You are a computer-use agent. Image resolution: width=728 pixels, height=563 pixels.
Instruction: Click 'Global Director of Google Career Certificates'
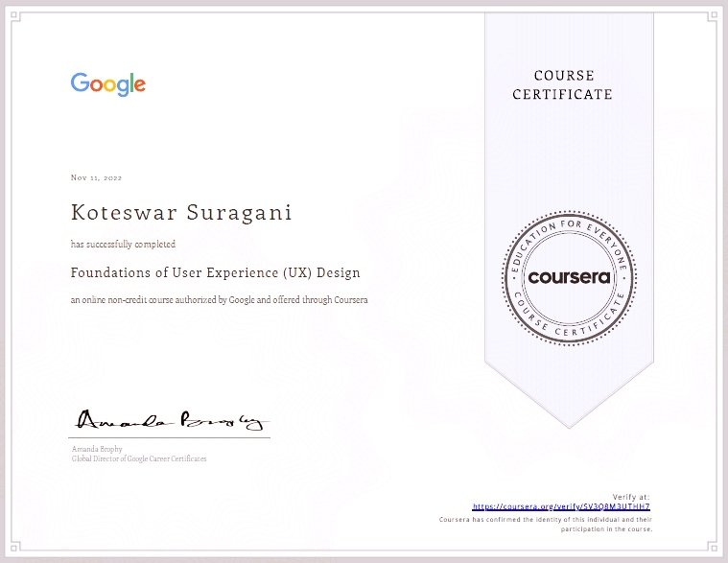click(x=139, y=458)
